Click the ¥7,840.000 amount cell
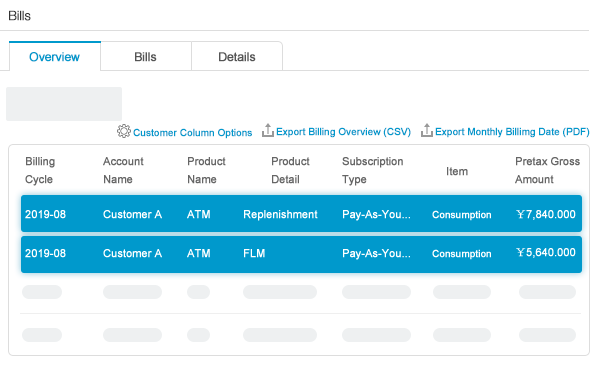This screenshot has height=387, width=600. (546, 214)
